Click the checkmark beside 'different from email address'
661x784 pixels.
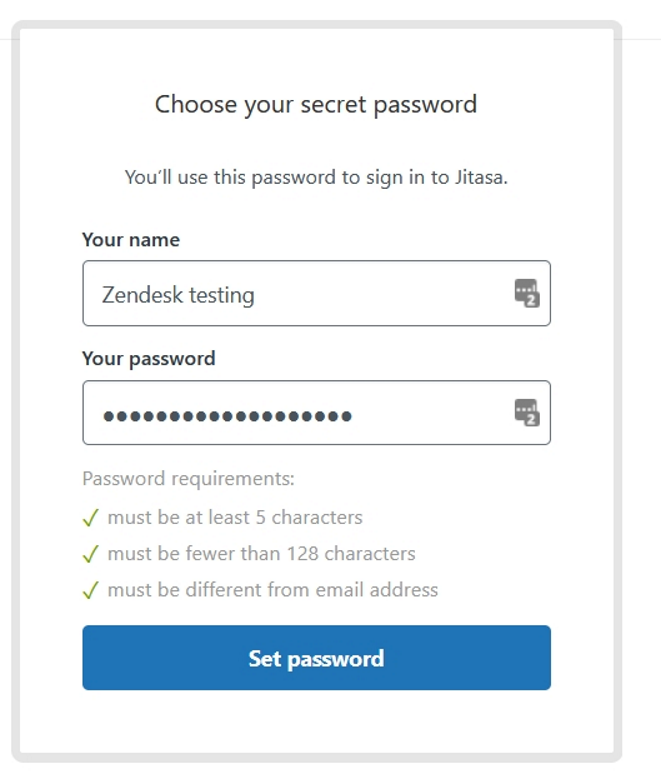[x=90, y=590]
